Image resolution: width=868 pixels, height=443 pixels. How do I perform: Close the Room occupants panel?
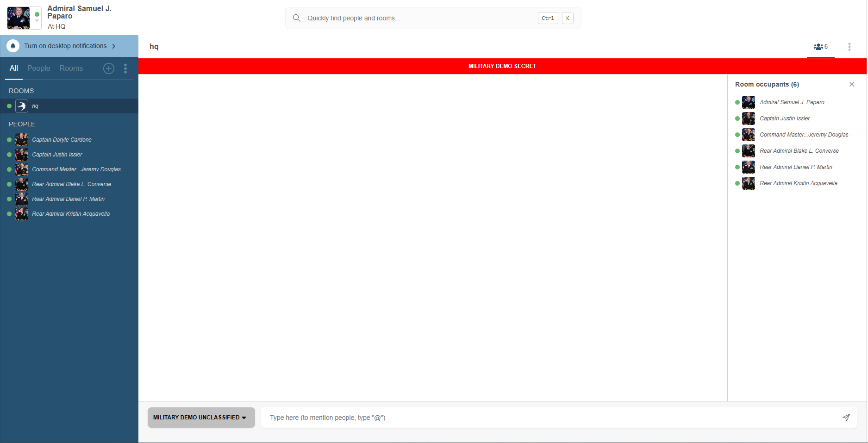(x=851, y=84)
